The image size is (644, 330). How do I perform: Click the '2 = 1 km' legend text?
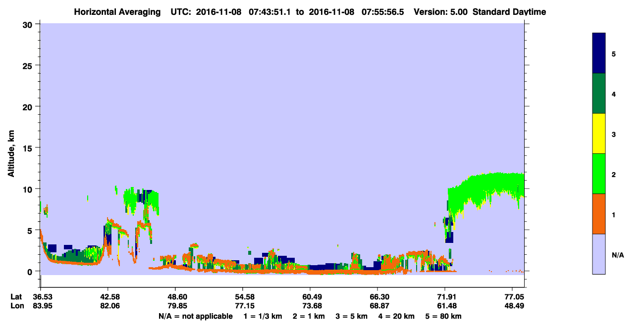click(x=309, y=316)
